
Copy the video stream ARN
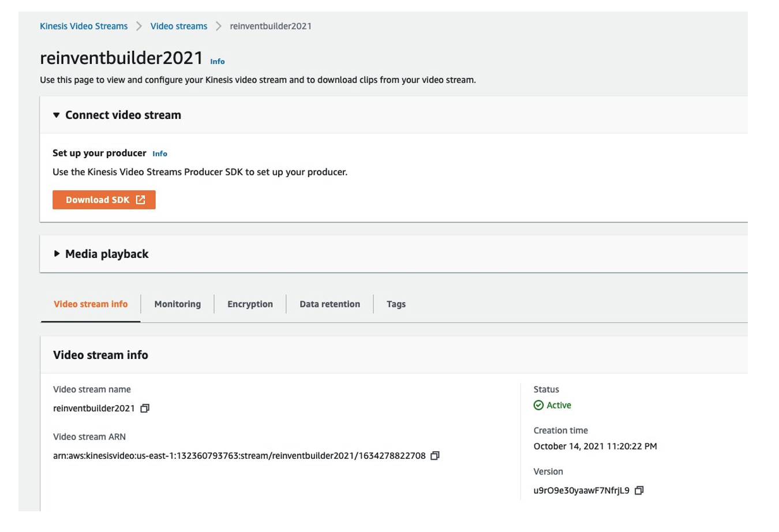tap(435, 456)
